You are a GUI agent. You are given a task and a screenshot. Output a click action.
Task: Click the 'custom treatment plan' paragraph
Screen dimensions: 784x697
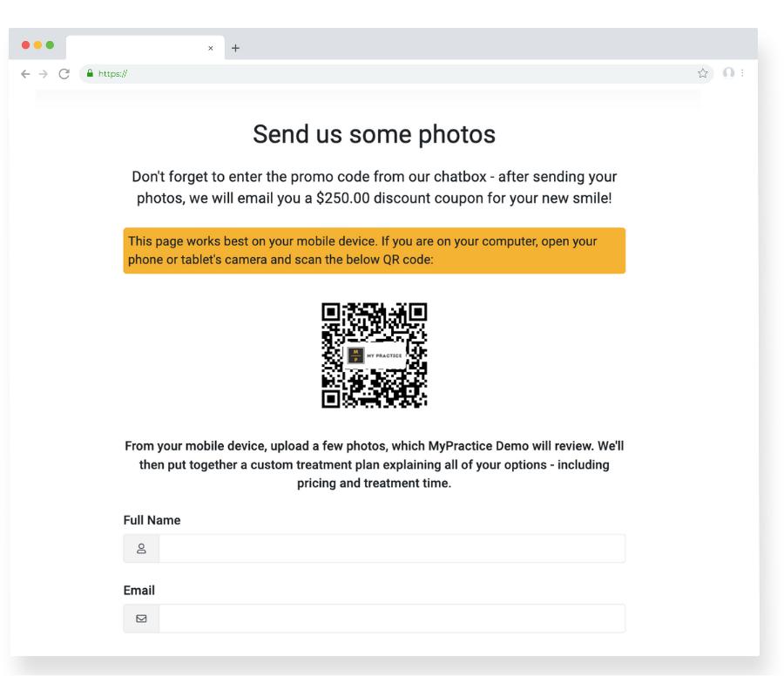pyautogui.click(x=374, y=464)
